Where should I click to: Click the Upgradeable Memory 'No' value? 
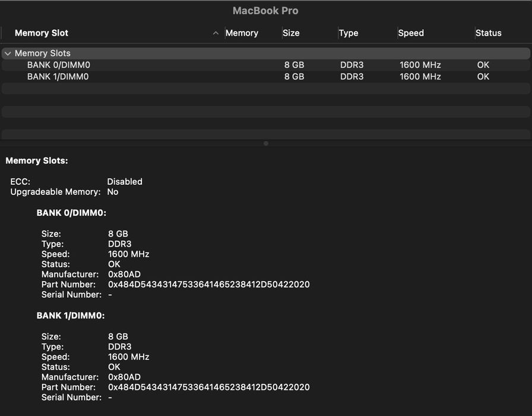[113, 192]
